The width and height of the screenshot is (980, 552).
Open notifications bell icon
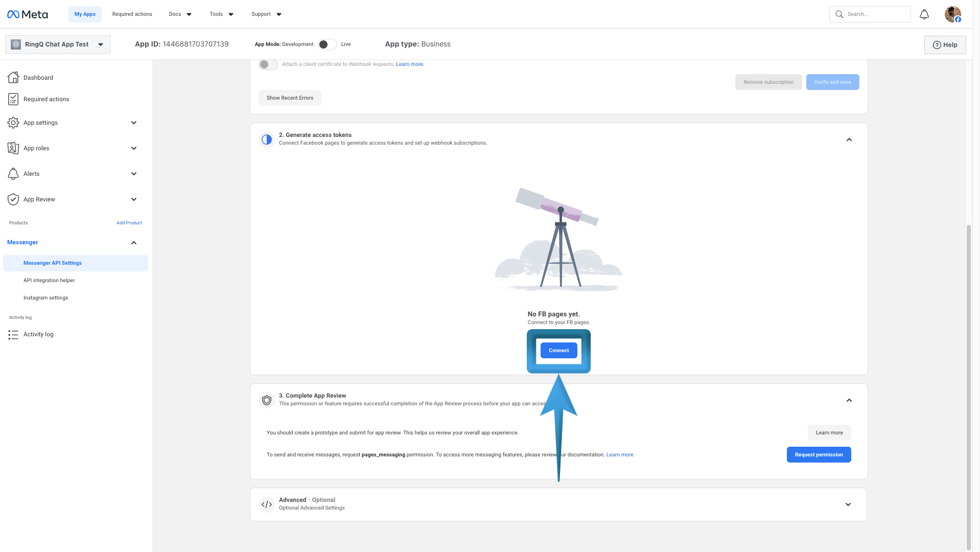click(x=924, y=14)
